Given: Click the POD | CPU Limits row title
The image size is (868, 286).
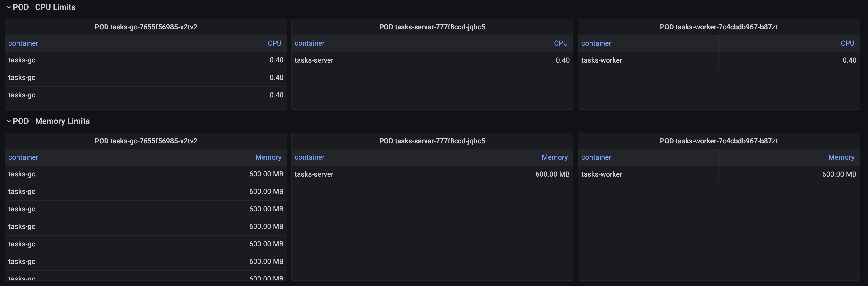Looking at the screenshot, I should (44, 7).
